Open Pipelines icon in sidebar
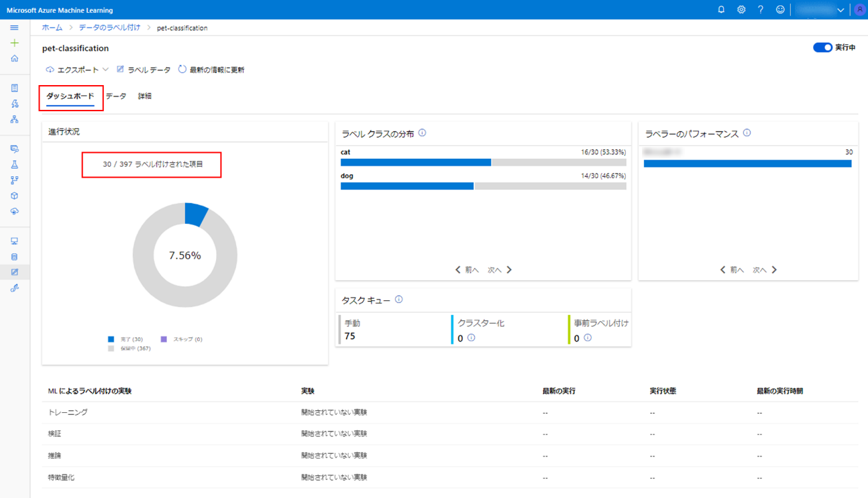 tap(14, 180)
